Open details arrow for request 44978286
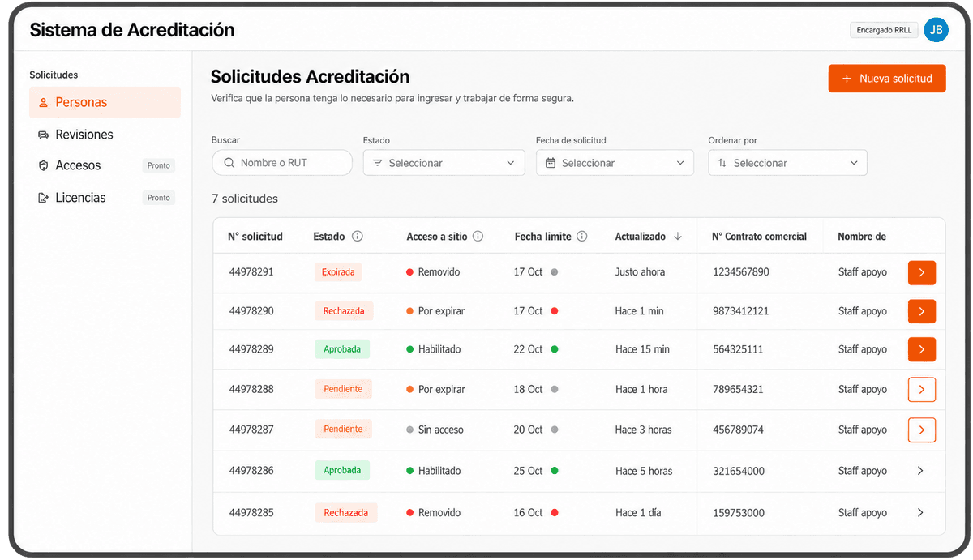 click(920, 471)
